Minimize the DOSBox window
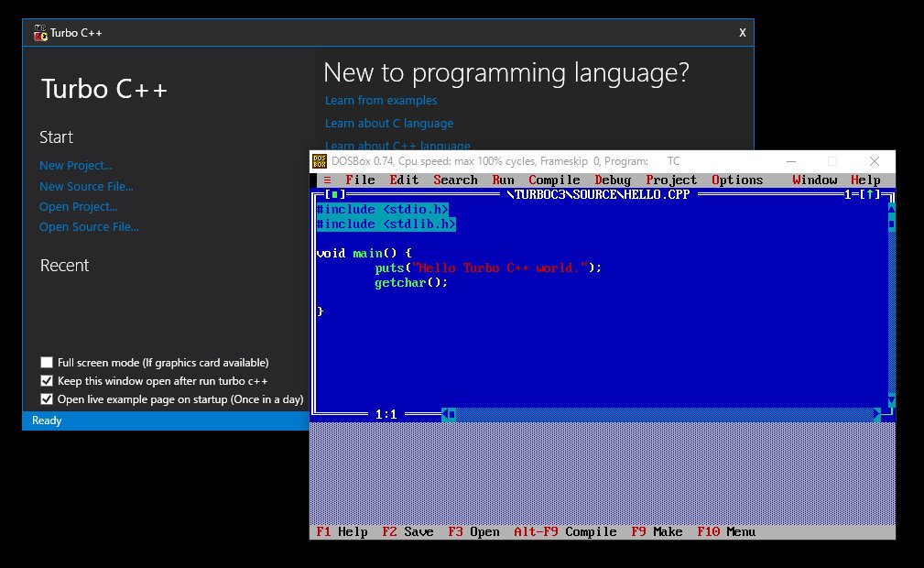The width and height of the screenshot is (924, 568). click(791, 161)
